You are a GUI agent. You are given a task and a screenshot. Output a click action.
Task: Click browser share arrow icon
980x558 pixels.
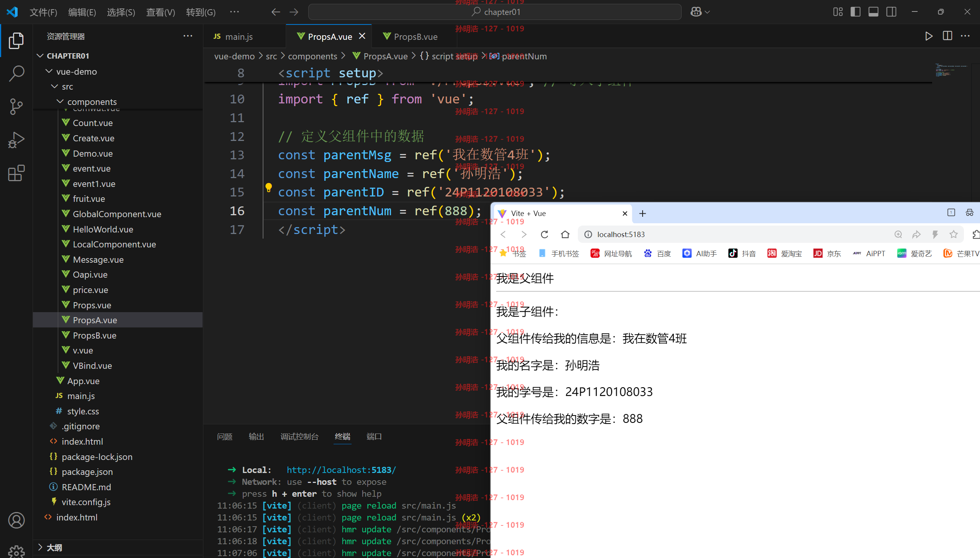pos(916,234)
